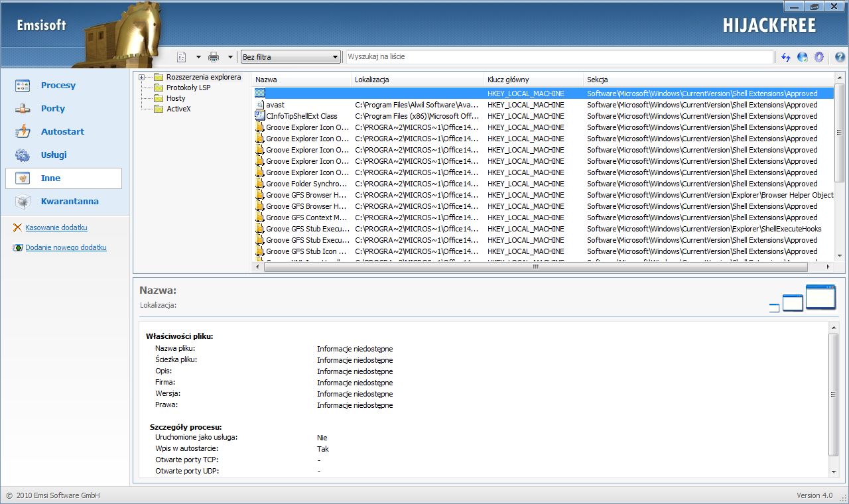Click the Wpis w autostarcie value Tak

[322, 449]
